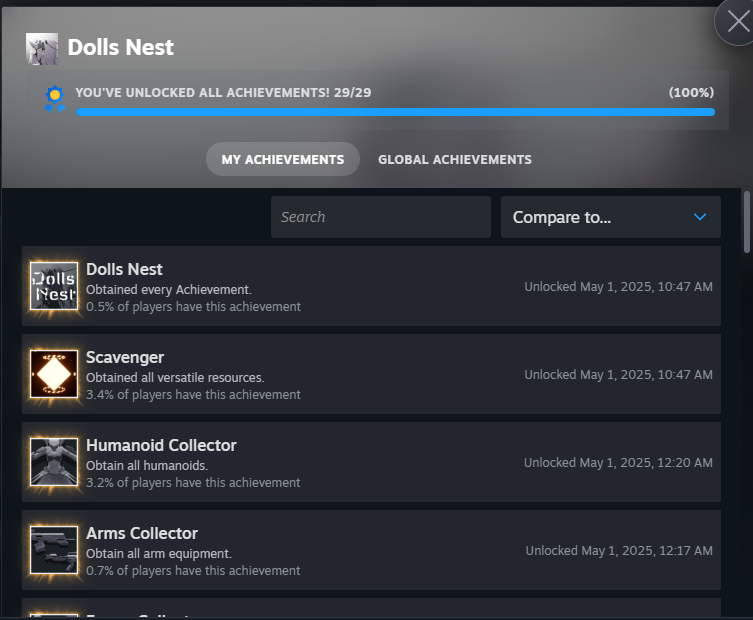Click '3.2% of players have this achievement'
753x620 pixels.
(193, 482)
